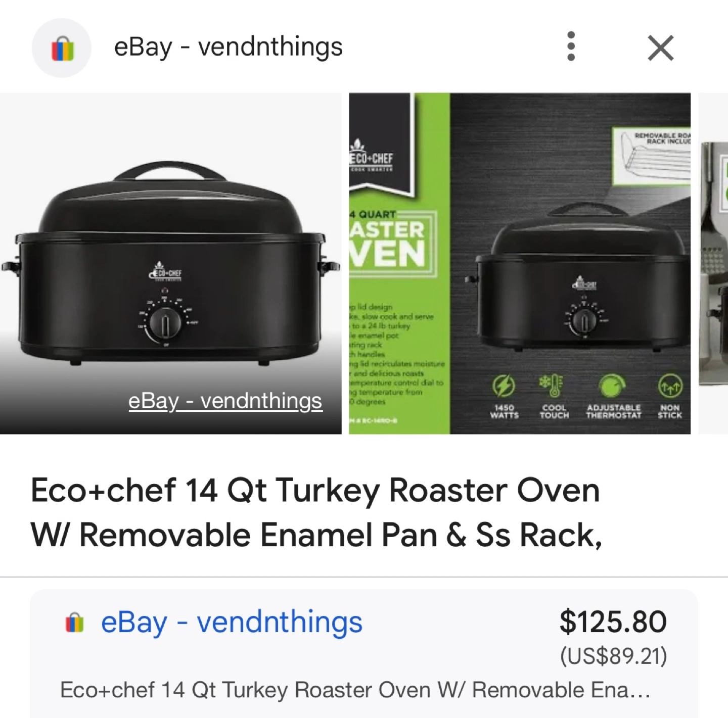The height and width of the screenshot is (718, 728).
Task: Follow the eBay - vendnthings link on photo
Action: (225, 401)
